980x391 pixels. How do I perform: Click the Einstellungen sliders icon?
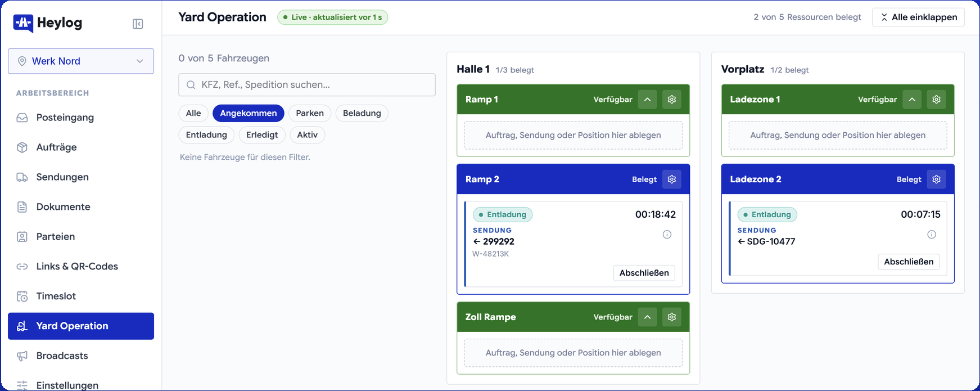click(x=22, y=385)
